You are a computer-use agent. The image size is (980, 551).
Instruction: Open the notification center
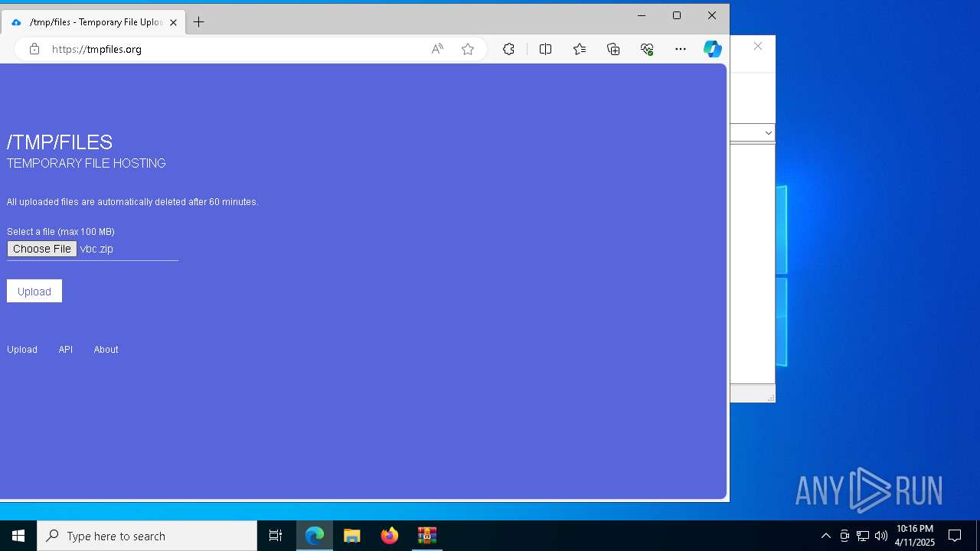tap(955, 536)
